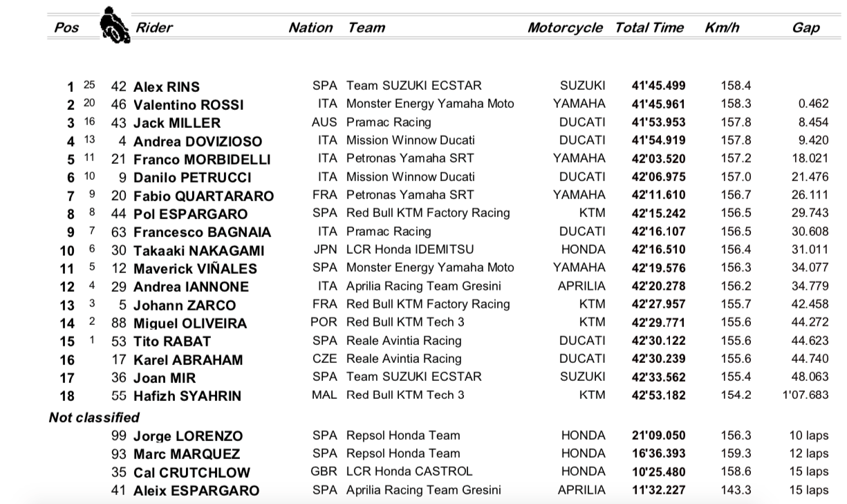Click the Not classified section label
Screen dimensions: 847x504
tap(94, 418)
